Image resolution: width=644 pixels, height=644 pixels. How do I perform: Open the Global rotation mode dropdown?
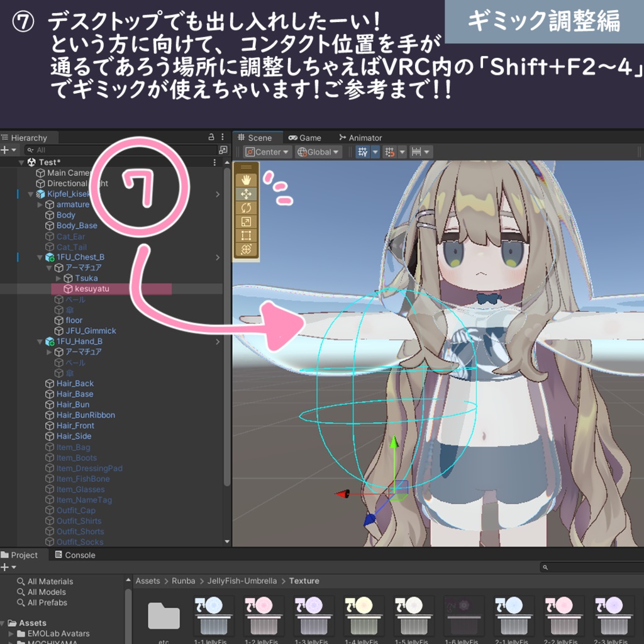tap(319, 152)
